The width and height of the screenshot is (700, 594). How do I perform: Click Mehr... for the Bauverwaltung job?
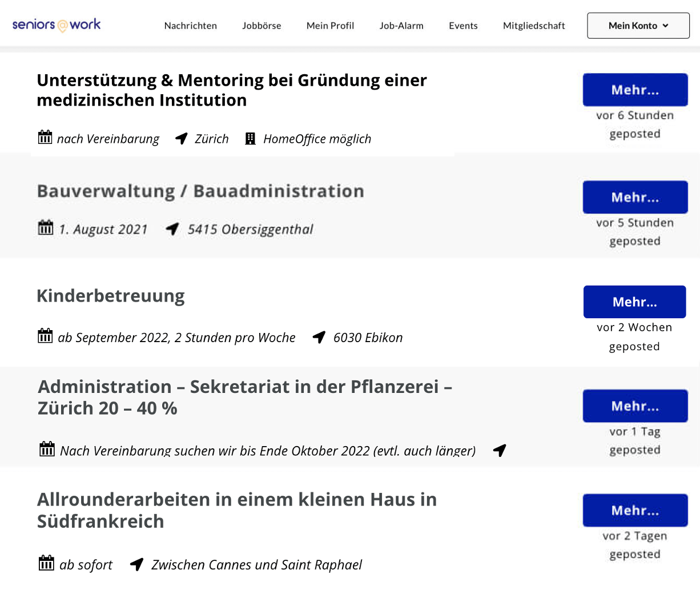point(635,197)
